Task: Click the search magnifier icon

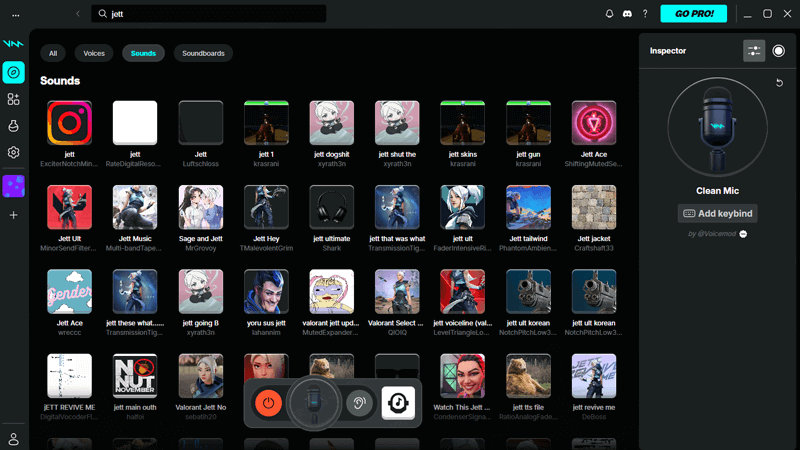Action: coord(103,14)
